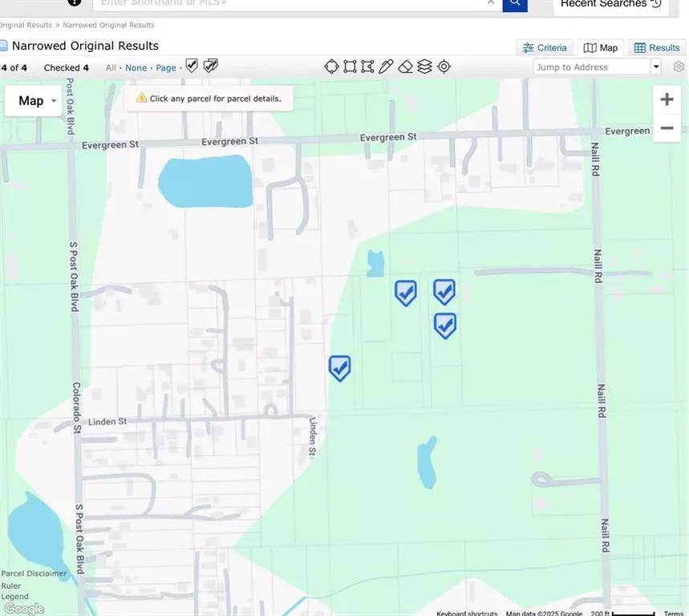Pick the freehand pencil draw tool
Screen dimensions: 689x616
pyautogui.click(x=386, y=67)
